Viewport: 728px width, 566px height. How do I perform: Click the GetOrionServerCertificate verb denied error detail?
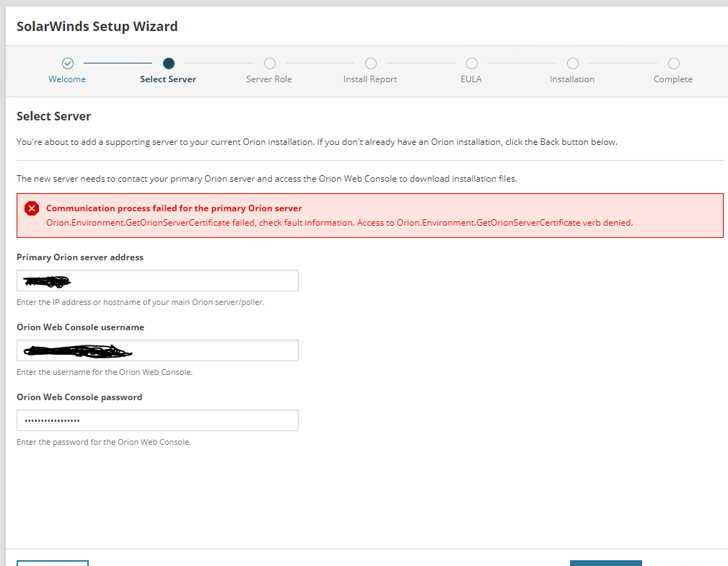point(339,223)
